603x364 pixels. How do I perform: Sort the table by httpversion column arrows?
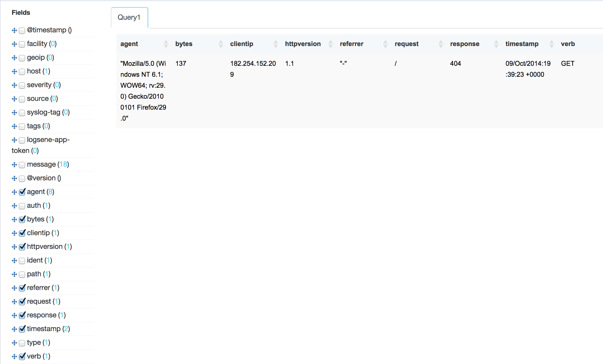click(x=331, y=44)
